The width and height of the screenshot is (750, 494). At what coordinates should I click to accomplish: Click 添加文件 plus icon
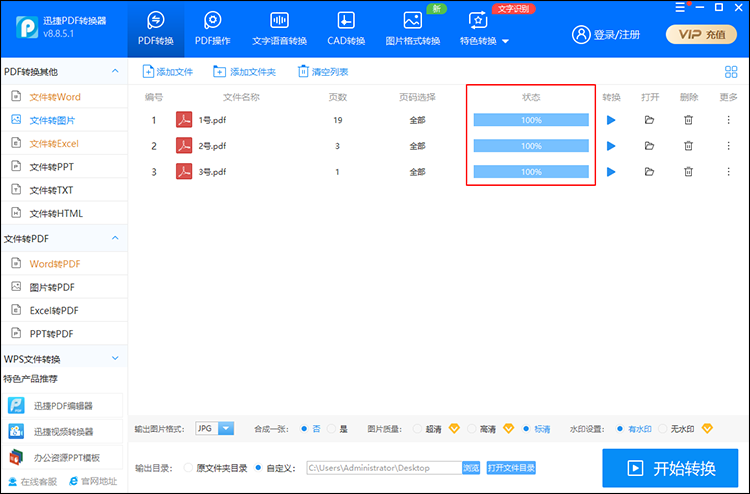click(149, 72)
